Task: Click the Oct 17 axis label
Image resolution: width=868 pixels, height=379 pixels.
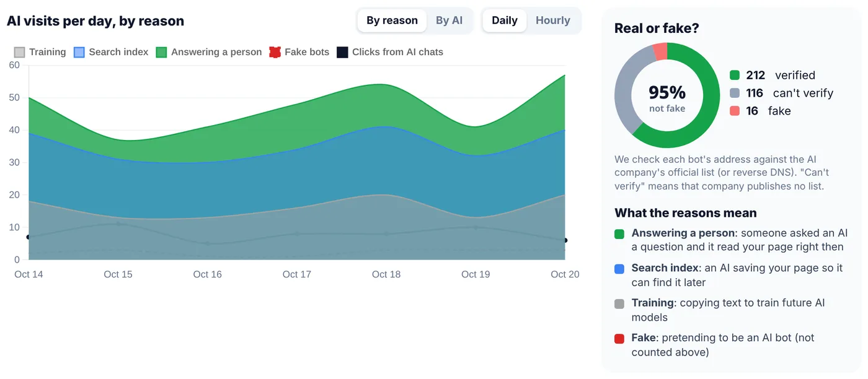Action: 296,274
